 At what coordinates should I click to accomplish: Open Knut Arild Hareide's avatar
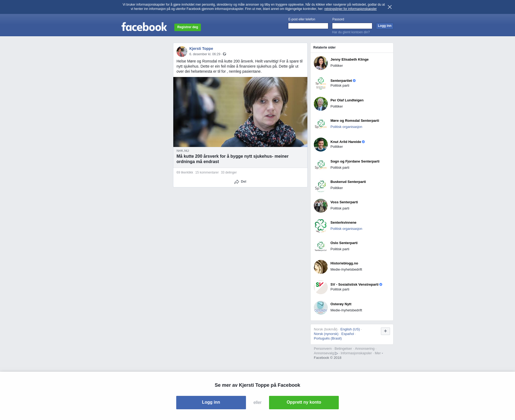[321, 145]
